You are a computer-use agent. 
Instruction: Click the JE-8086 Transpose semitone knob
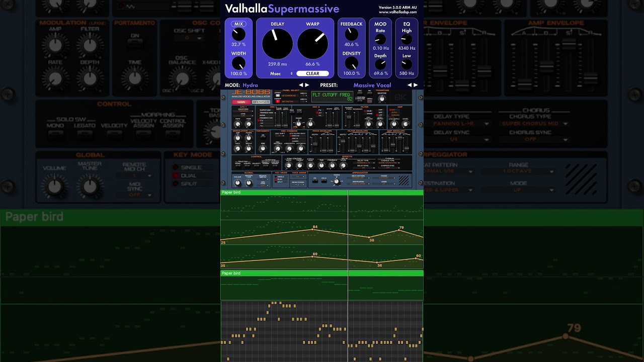(x=382, y=99)
